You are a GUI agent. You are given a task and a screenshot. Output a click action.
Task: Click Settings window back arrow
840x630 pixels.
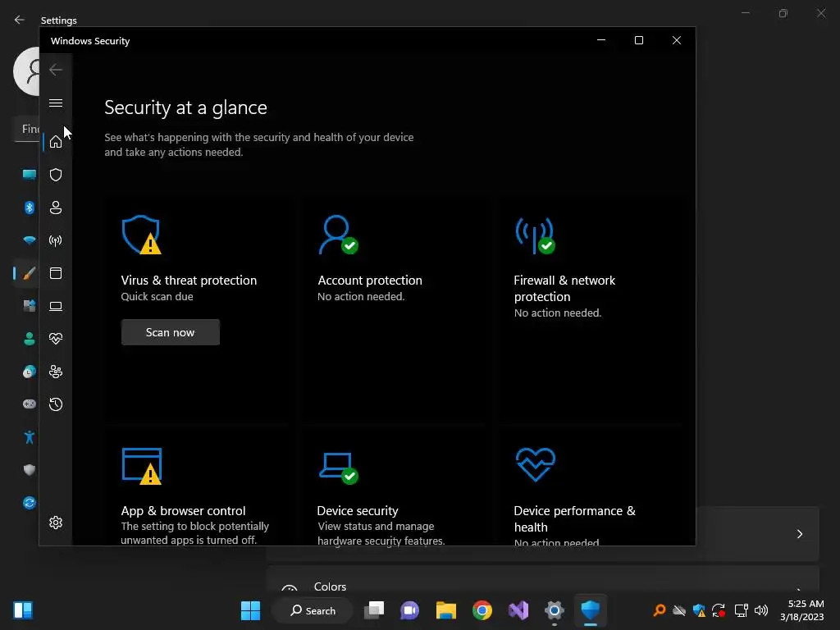(x=20, y=20)
